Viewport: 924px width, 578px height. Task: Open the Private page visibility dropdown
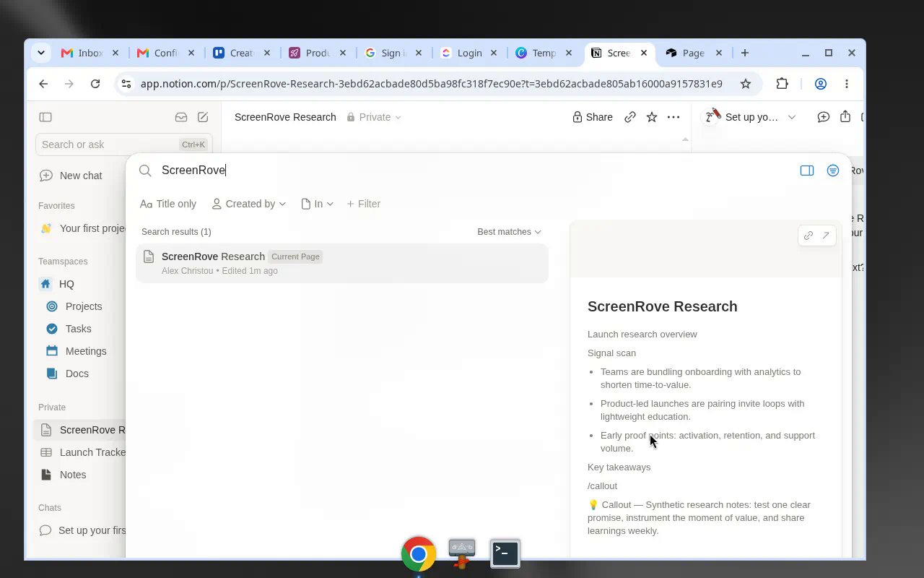[x=374, y=117]
